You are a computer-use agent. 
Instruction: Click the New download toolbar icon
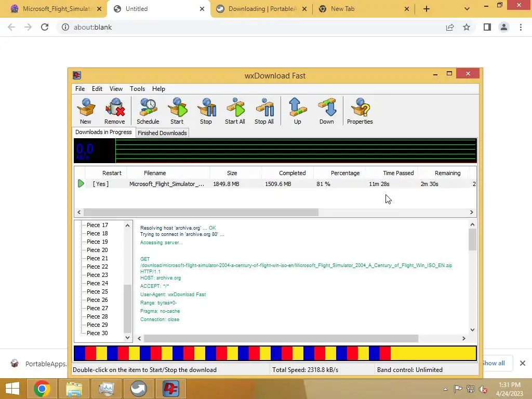click(x=86, y=111)
